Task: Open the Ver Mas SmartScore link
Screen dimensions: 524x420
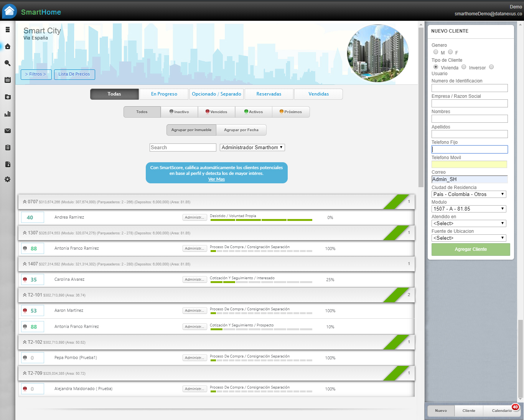Action: [216, 179]
